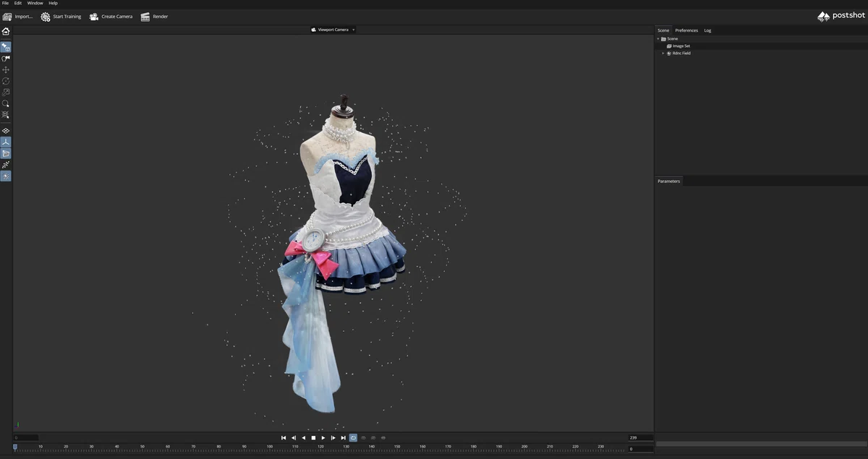Viewport: 868px width, 459px height.
Task: Toggle the sparse points display icon
Action: (6, 165)
